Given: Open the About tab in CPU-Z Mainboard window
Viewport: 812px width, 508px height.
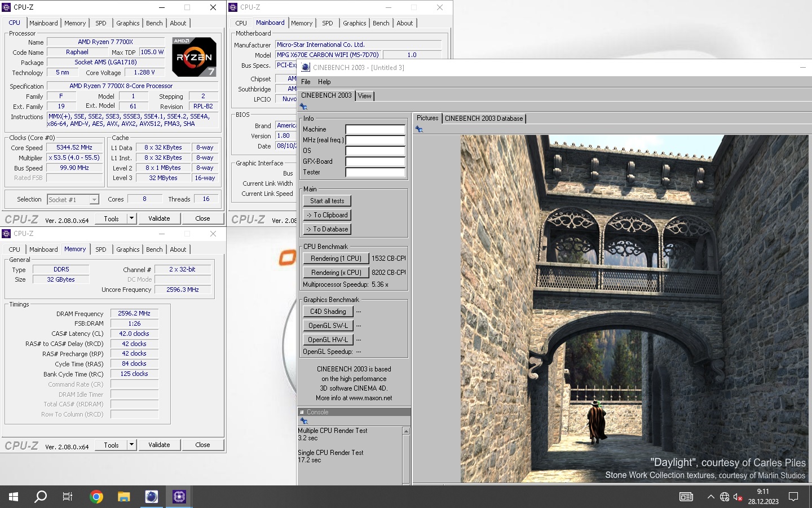Looking at the screenshot, I should [x=405, y=23].
